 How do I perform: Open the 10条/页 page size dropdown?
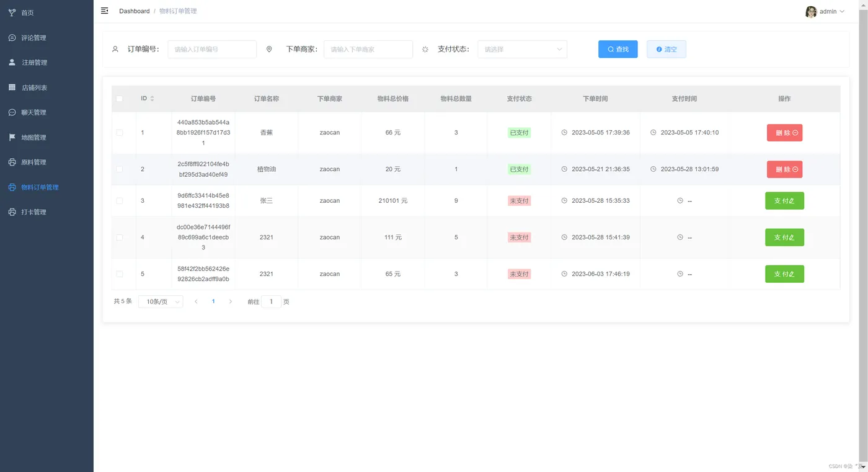point(161,301)
